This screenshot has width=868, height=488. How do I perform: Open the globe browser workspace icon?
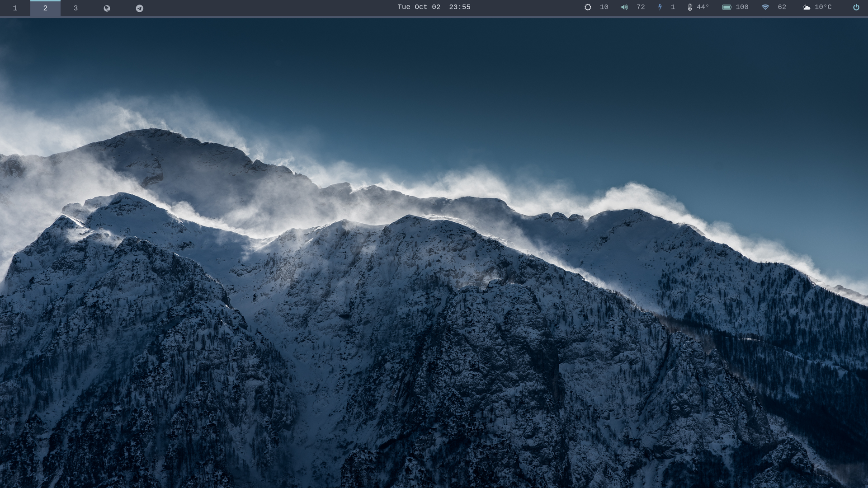pos(107,8)
